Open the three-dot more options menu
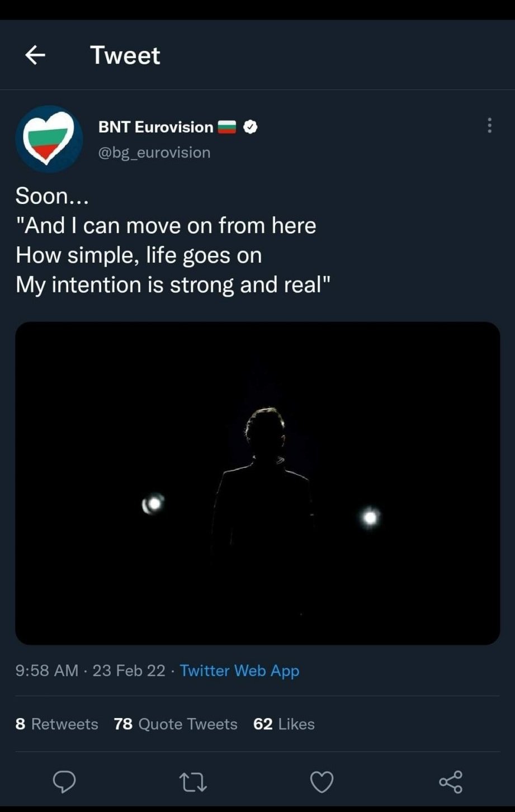 tap(489, 125)
